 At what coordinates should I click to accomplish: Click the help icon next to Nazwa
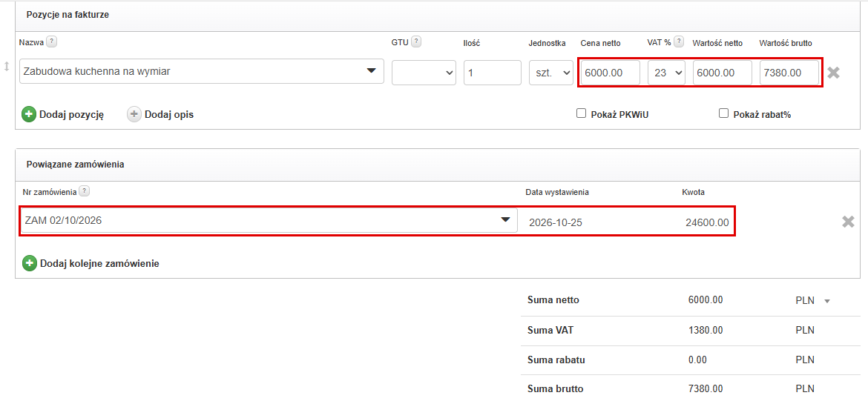(x=51, y=42)
